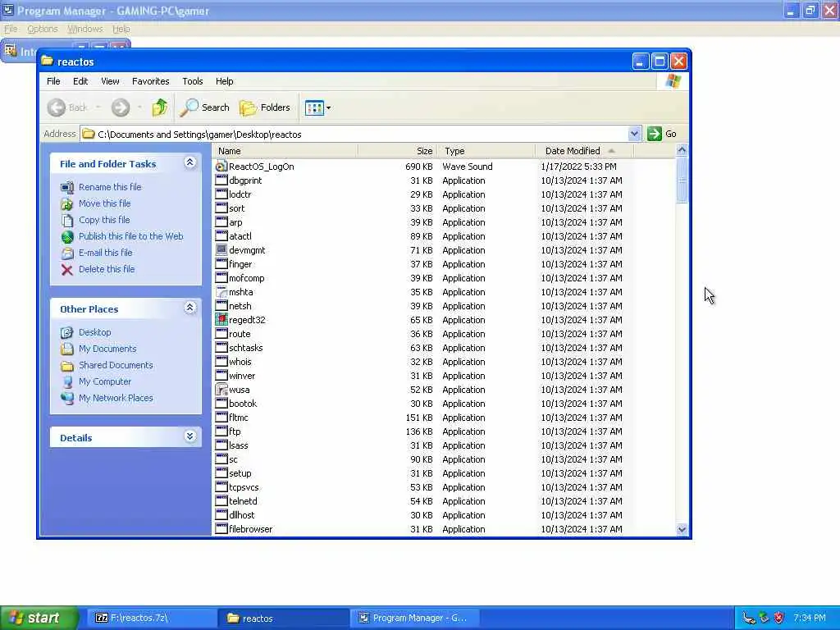Expand the Details panel
Viewport: 840px width, 630px height.
click(189, 436)
